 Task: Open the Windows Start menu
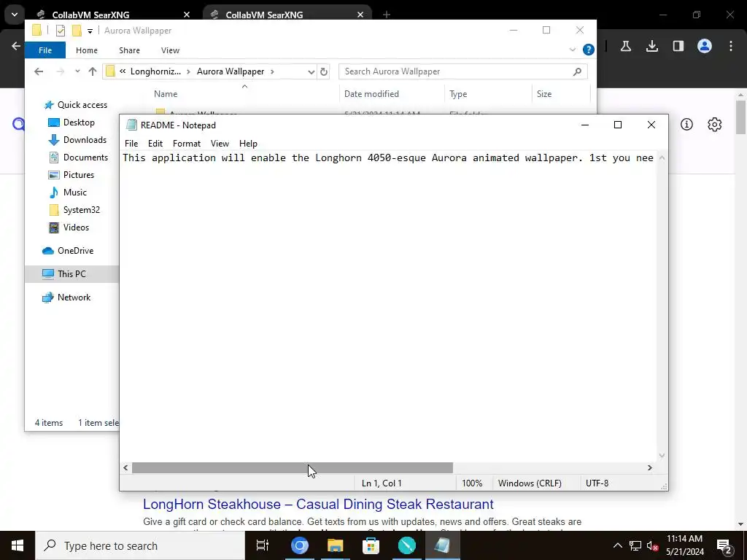click(18, 545)
